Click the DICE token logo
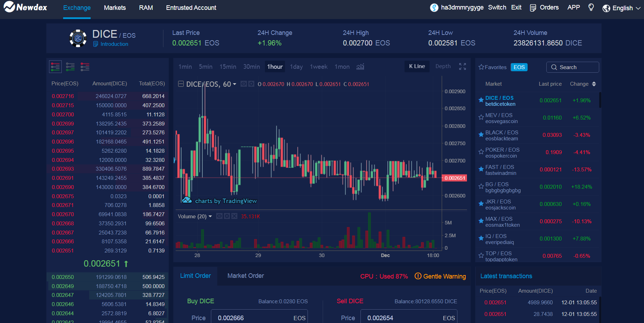 tap(78, 38)
